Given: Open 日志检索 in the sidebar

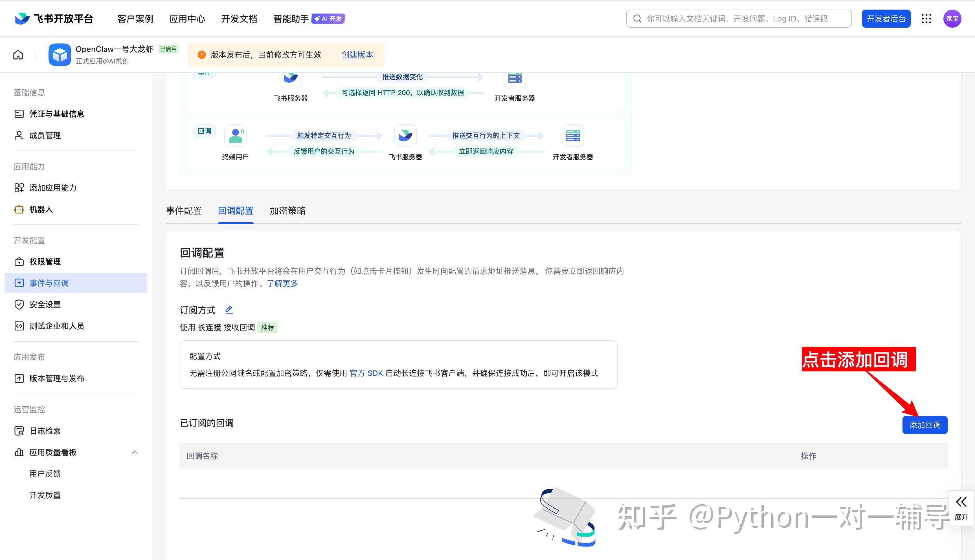Looking at the screenshot, I should (45, 431).
